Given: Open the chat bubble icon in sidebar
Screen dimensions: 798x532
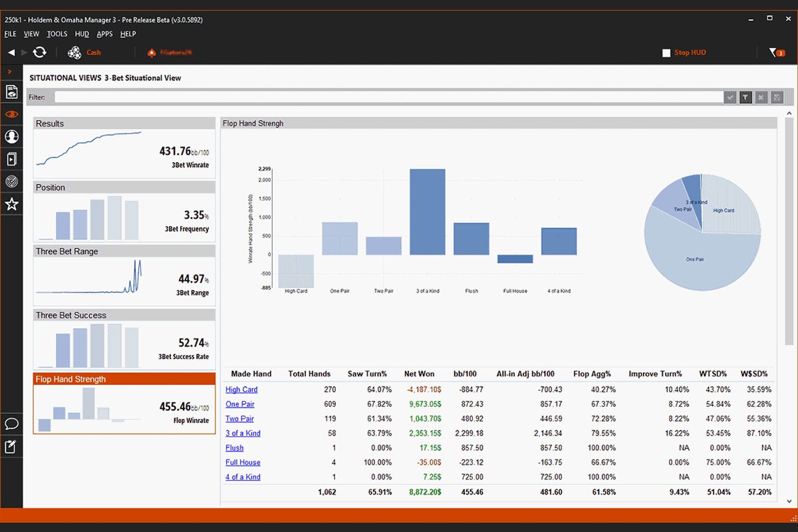Looking at the screenshot, I should pyautogui.click(x=11, y=424).
